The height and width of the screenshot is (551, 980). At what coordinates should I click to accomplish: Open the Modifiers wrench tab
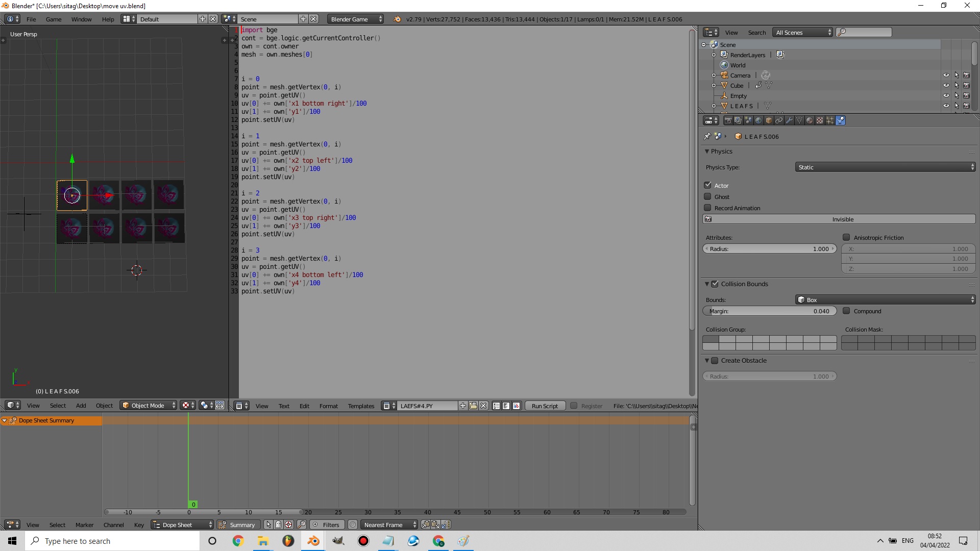pyautogui.click(x=789, y=120)
